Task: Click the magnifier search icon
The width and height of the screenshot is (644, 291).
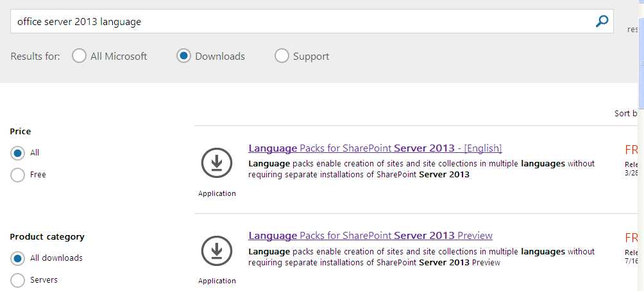Action: (x=602, y=21)
